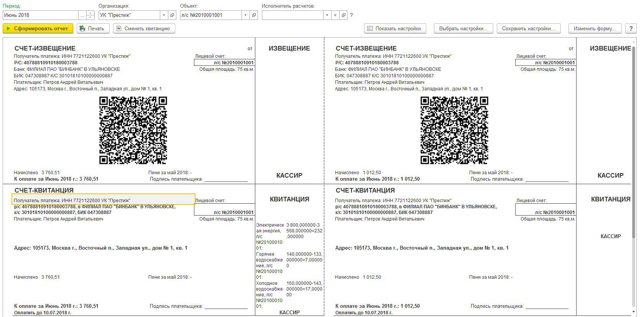Print the report with Печать
The width and height of the screenshot is (644, 317).
click(93, 28)
